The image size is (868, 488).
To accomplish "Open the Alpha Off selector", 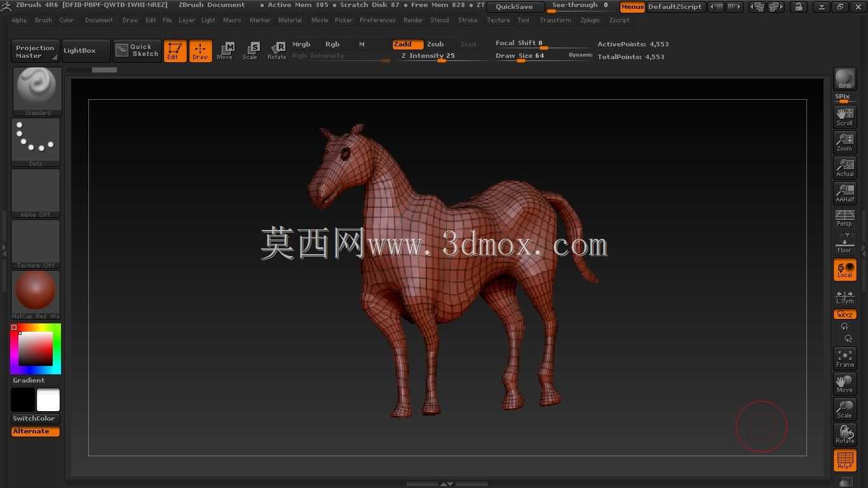I will click(36, 193).
